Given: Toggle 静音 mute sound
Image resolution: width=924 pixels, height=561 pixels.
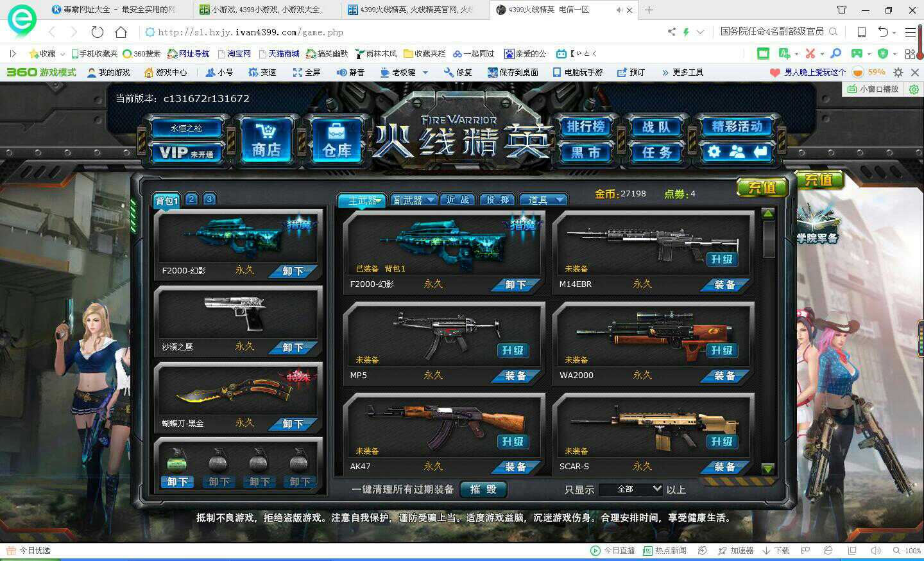Looking at the screenshot, I should [x=351, y=73].
